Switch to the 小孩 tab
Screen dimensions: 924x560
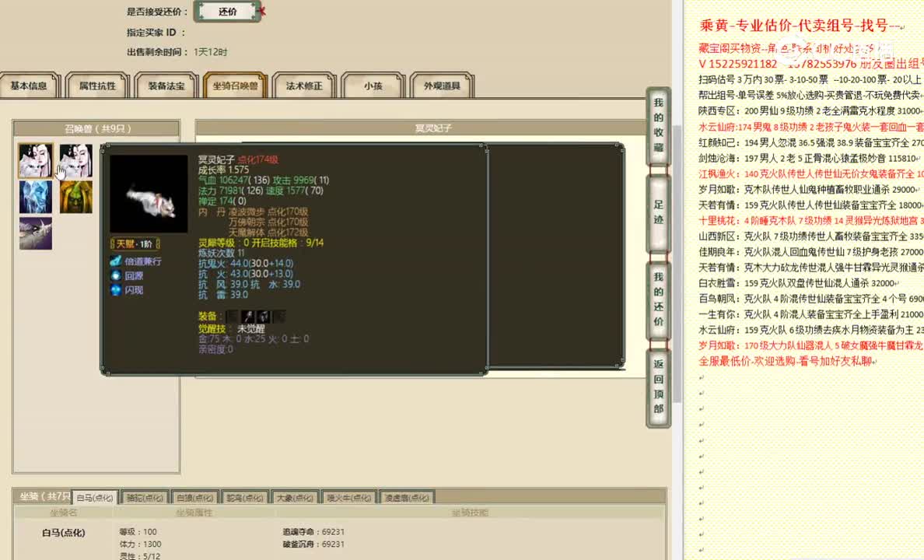(x=373, y=86)
